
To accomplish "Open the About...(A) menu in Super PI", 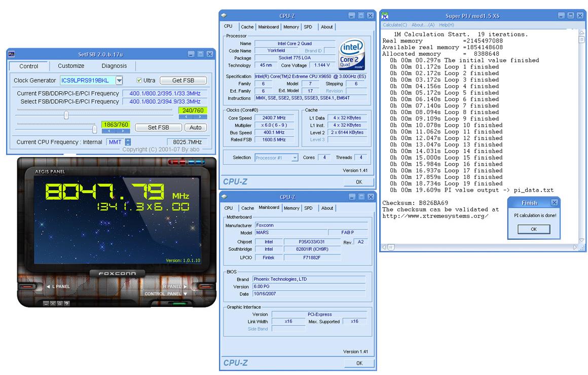I will [x=423, y=25].
